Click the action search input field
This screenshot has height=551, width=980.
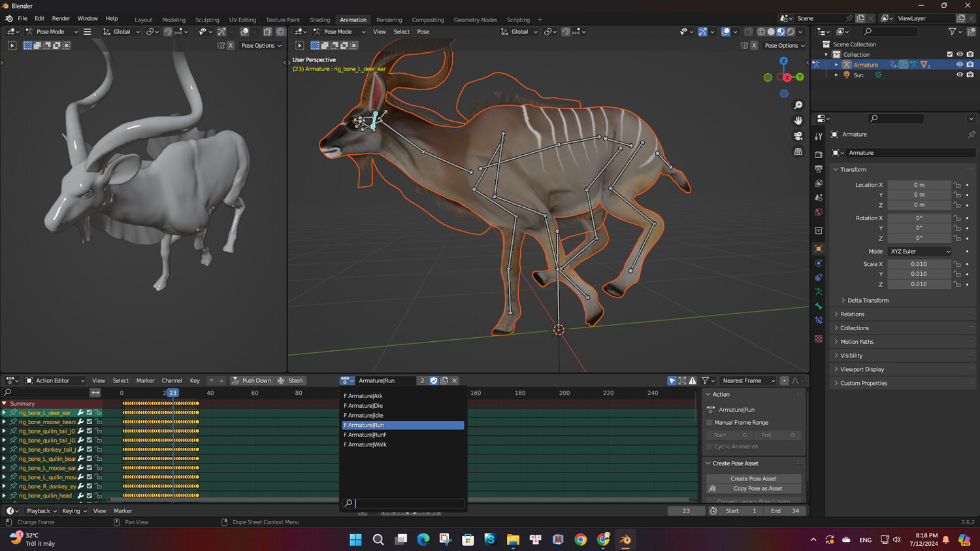[x=408, y=503]
